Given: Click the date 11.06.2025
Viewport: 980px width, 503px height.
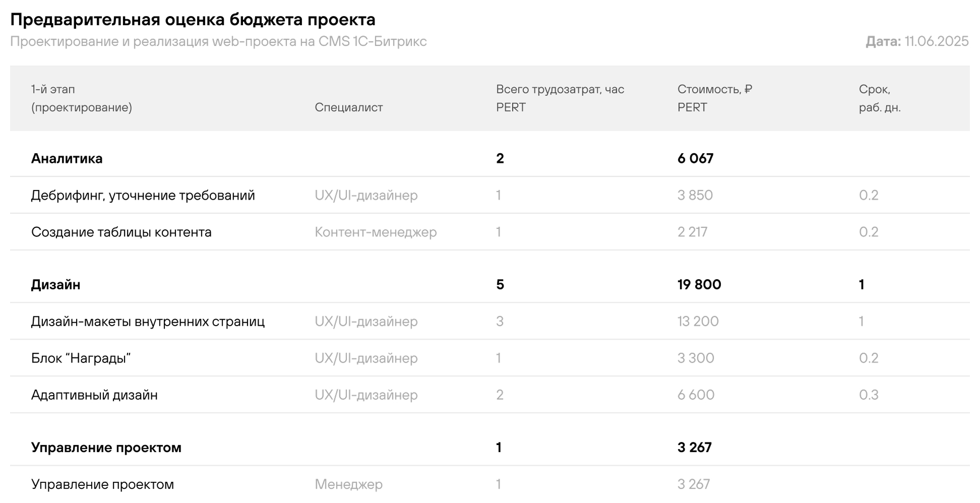Looking at the screenshot, I should point(936,41).
